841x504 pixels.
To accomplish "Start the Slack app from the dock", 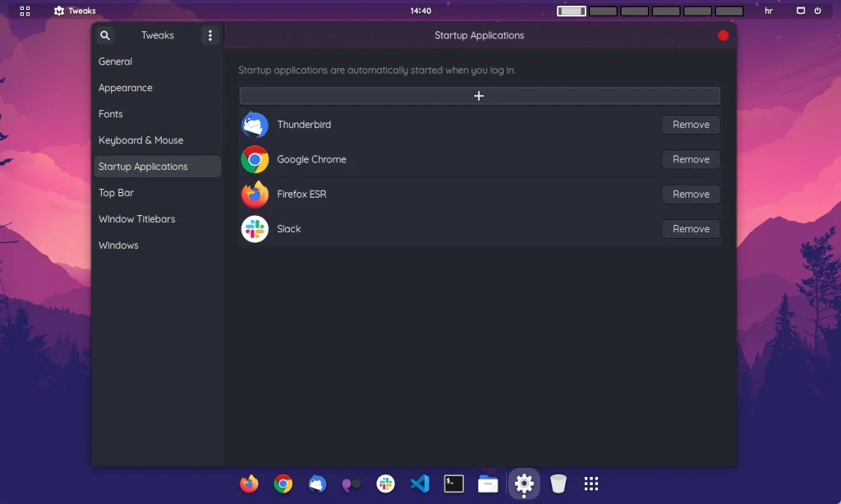I will (x=385, y=483).
